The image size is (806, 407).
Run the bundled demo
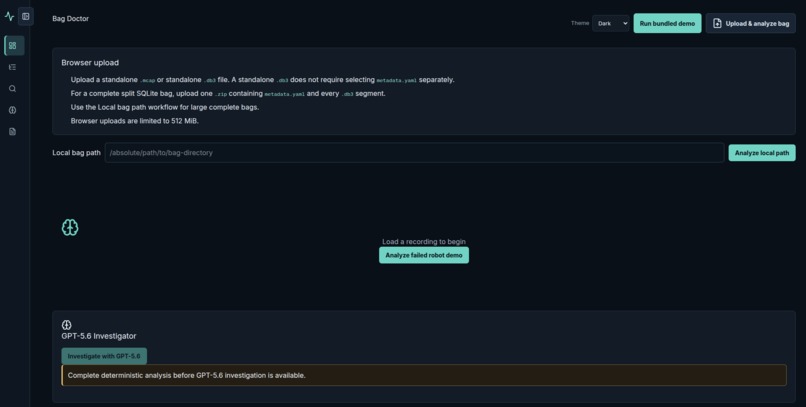[x=667, y=24]
